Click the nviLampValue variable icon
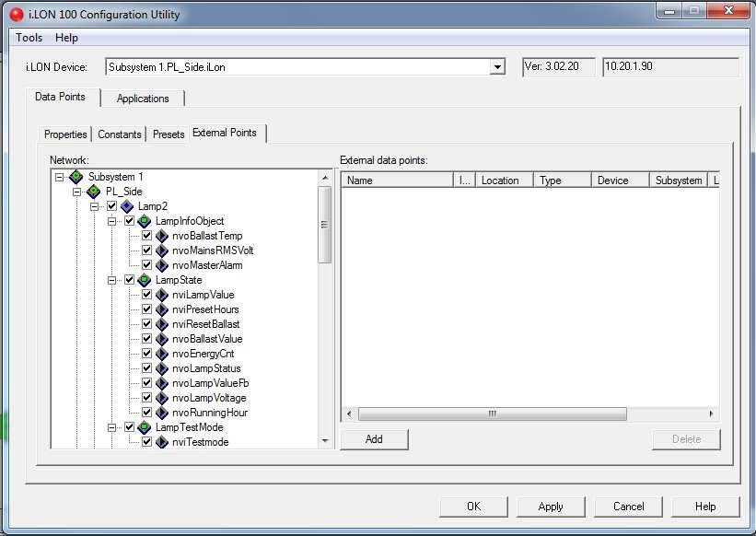Viewport: 756px width, 536px height. pyautogui.click(x=162, y=295)
